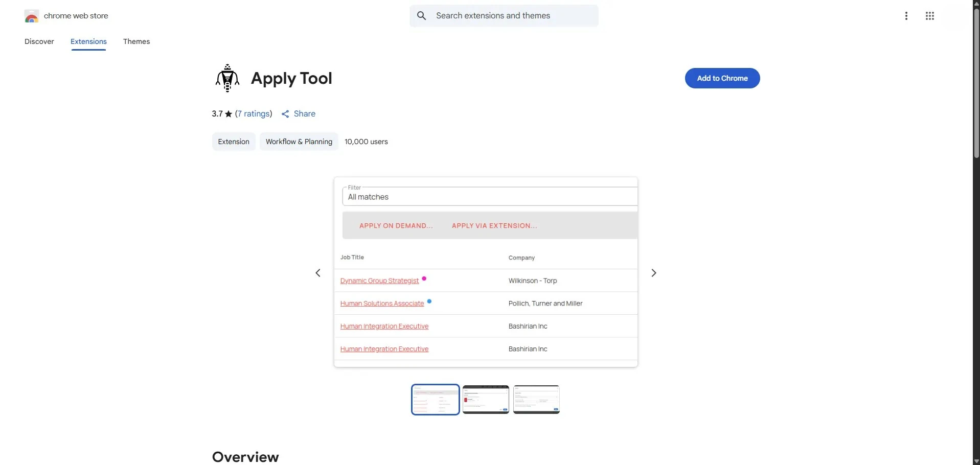Click the chrome web store title text
This screenshot has height=465, width=980.
76,16
